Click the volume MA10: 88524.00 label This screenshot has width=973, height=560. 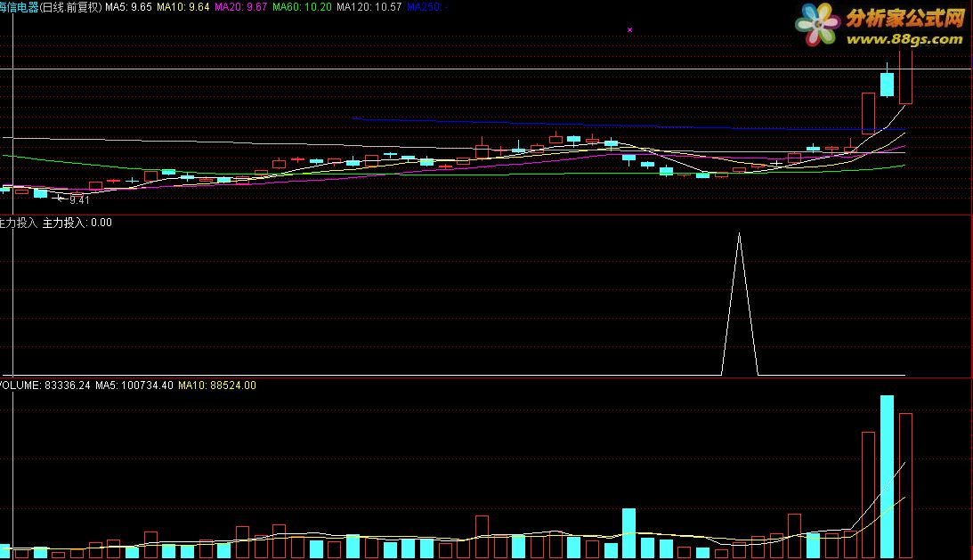[217, 386]
